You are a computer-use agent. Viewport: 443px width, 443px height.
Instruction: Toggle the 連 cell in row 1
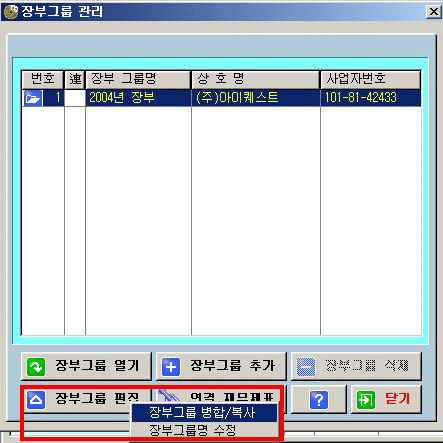click(75, 98)
